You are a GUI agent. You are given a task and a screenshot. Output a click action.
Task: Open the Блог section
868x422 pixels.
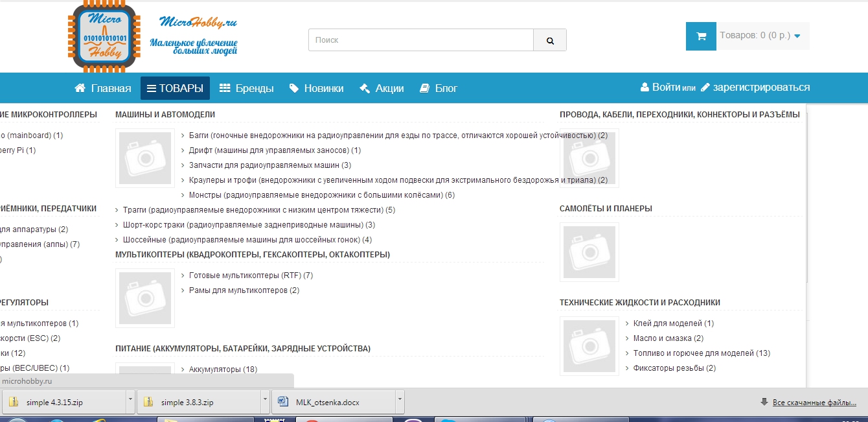[x=439, y=88]
